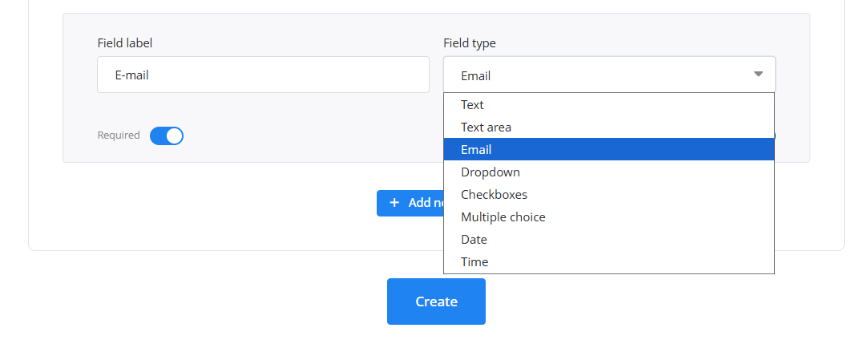868x348 pixels.
Task: Select the highlighted Email option
Action: coord(609,150)
